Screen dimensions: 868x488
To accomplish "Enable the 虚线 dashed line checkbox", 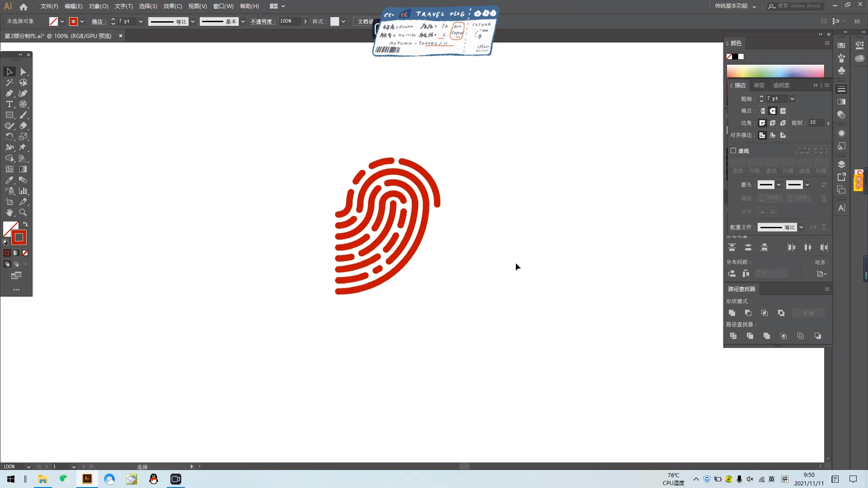I will (x=733, y=150).
